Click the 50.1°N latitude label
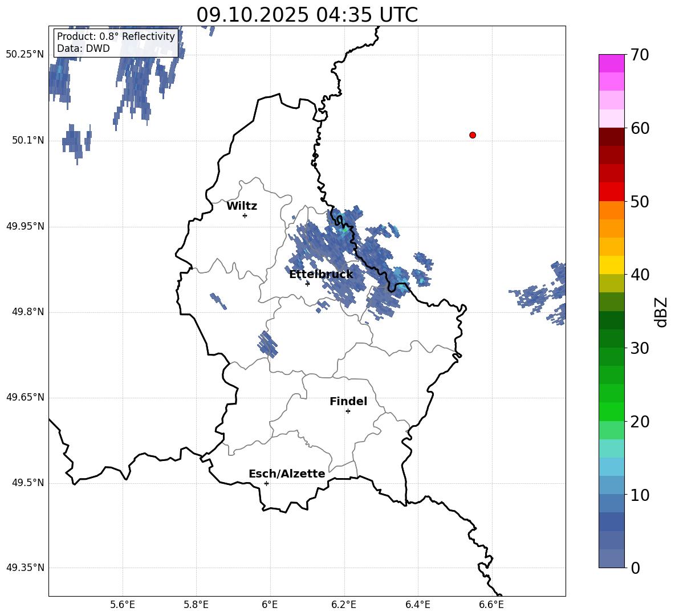The width and height of the screenshot is (675, 616). pos(28,141)
